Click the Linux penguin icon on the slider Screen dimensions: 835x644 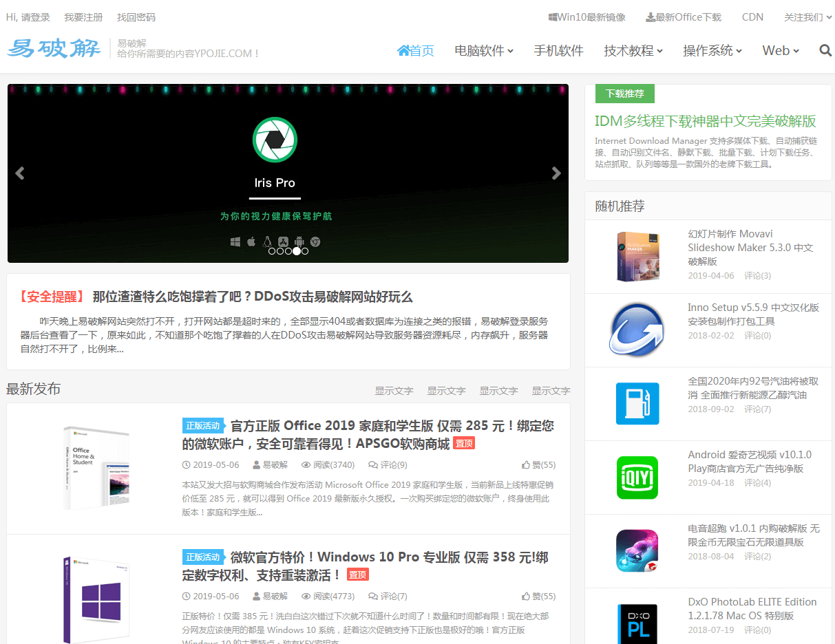tap(267, 241)
